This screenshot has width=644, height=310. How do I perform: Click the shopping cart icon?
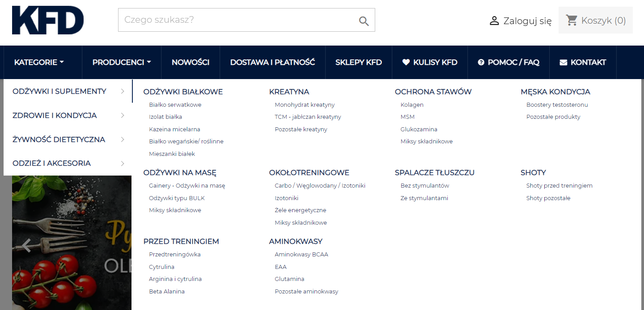(572, 20)
